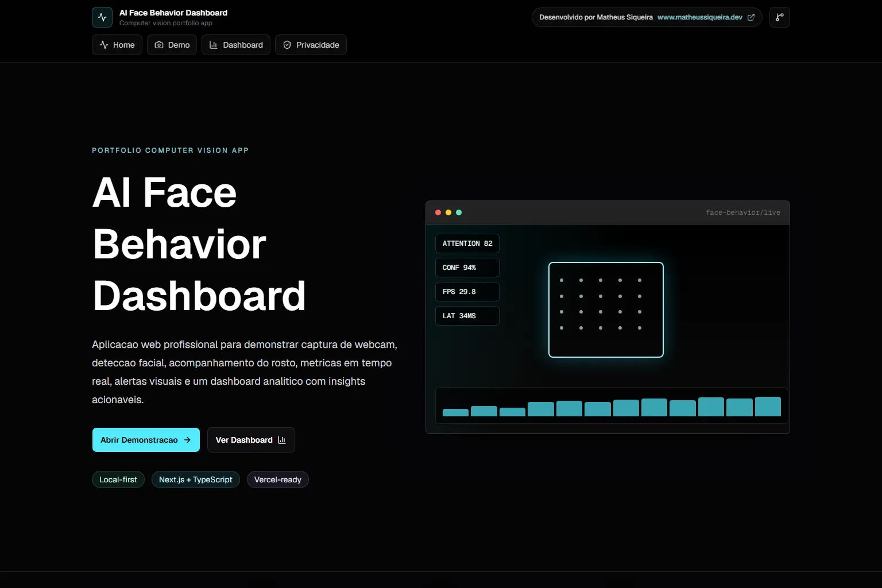Click the arrow icon in Abrir Demonstracao

pos(187,440)
